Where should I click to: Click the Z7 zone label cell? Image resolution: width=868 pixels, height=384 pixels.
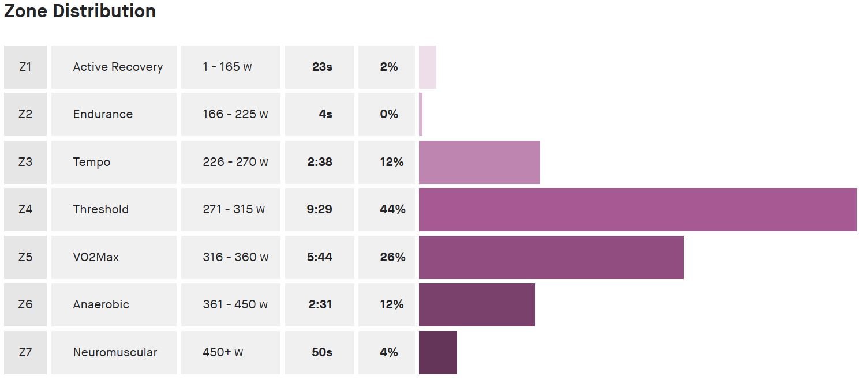click(25, 352)
